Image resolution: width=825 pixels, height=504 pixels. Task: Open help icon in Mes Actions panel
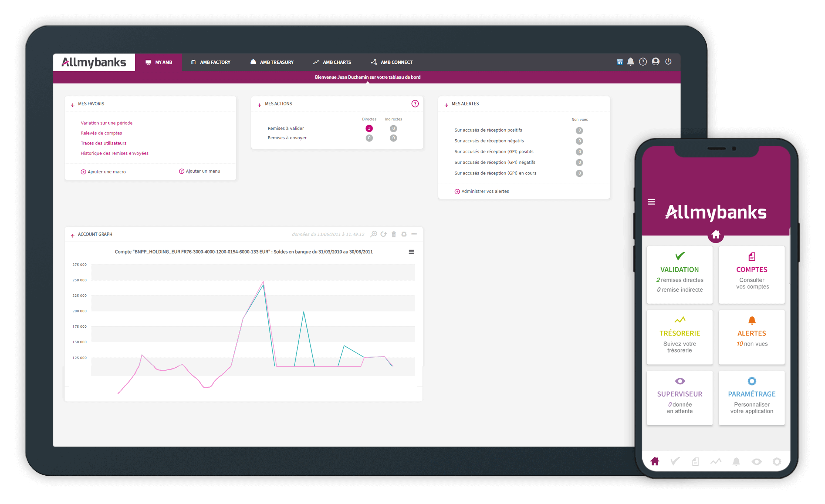415,104
